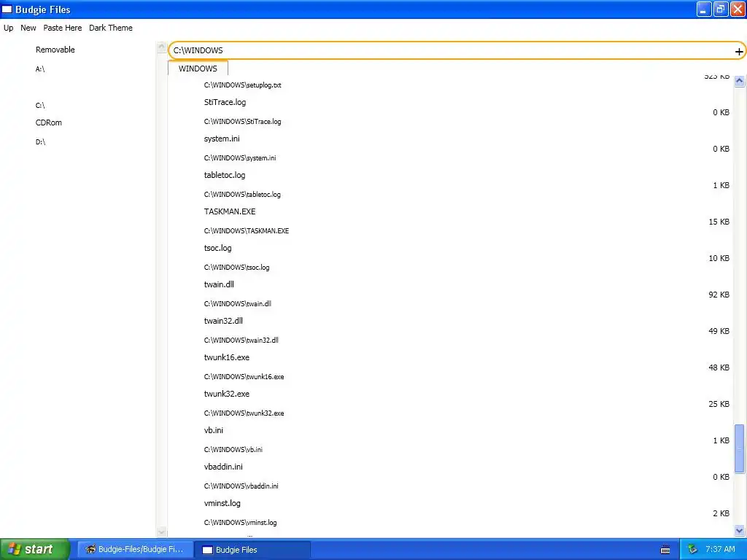Image resolution: width=747 pixels, height=560 pixels.
Task: Select twunk16.exe in the list
Action: (227, 357)
